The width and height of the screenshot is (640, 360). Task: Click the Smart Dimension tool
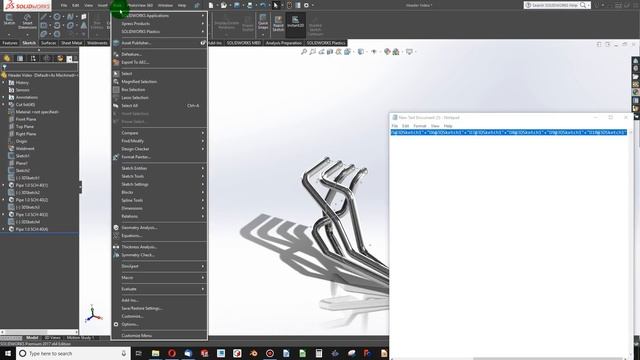[27, 22]
